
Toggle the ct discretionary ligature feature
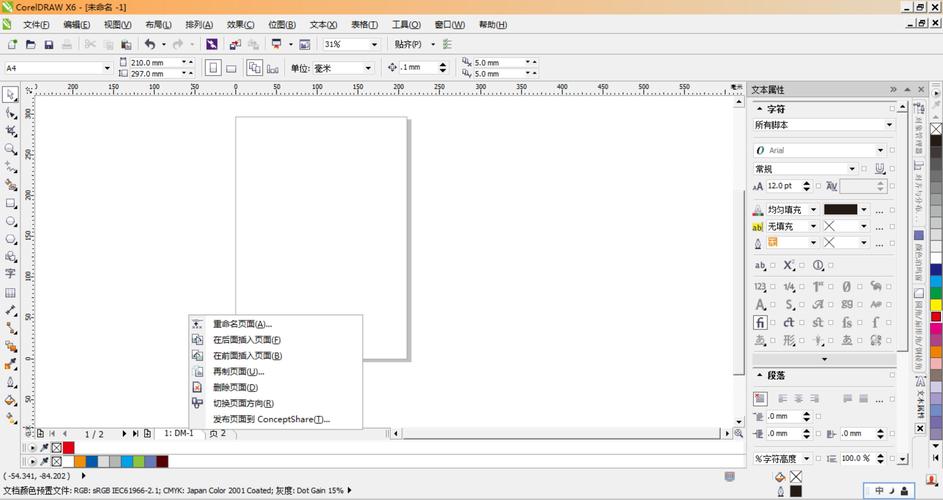pyautogui.click(x=789, y=323)
